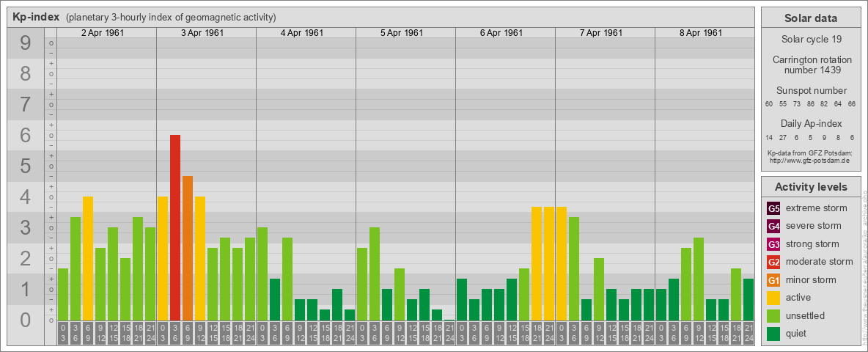This screenshot has height=352, width=868.
Task: Click the 'Activity levels' panel heading
Action: (x=810, y=187)
